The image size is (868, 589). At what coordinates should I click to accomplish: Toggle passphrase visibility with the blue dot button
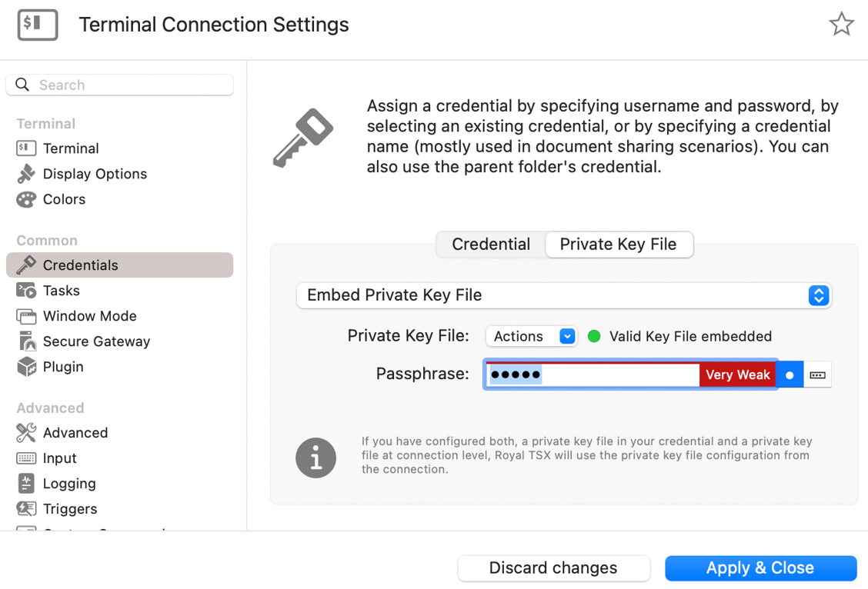pos(790,375)
